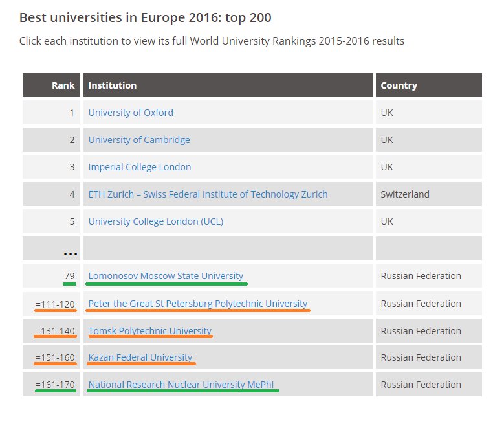The height and width of the screenshot is (430, 504).
Task: Open Peter the Great St Petersburg Polytechnic link
Action: click(198, 304)
